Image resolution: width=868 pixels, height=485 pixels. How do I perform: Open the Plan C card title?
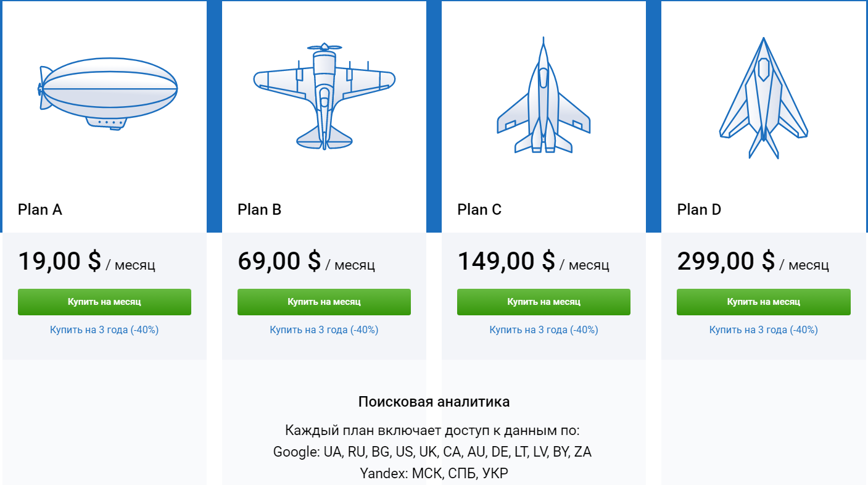pyautogui.click(x=479, y=209)
